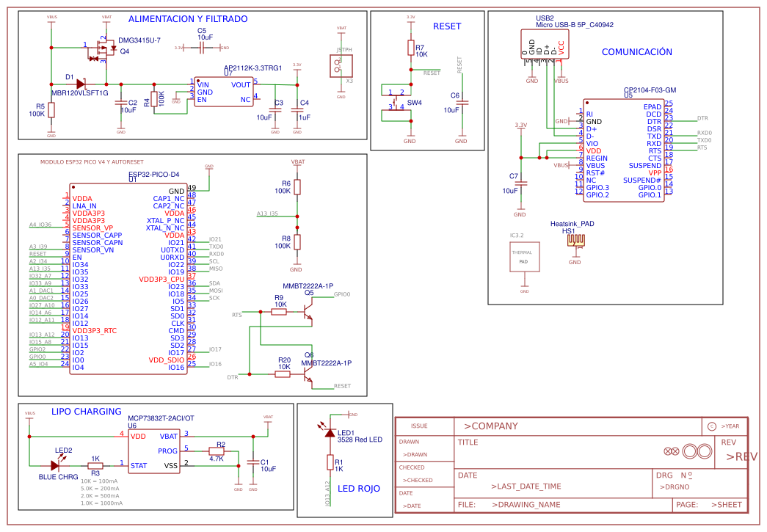Click the "IO13_A12" net label by LED1
This screenshot has width=767, height=532.
(x=328, y=493)
